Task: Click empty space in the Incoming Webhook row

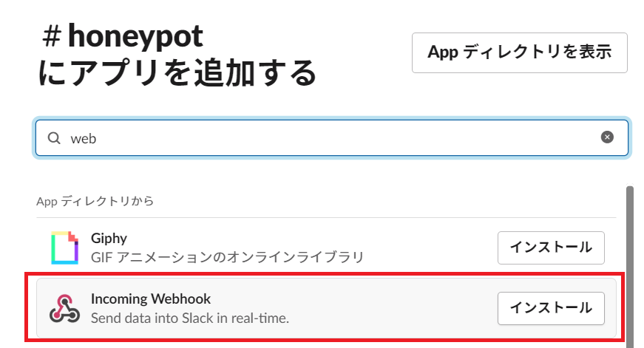Action: click(x=399, y=308)
